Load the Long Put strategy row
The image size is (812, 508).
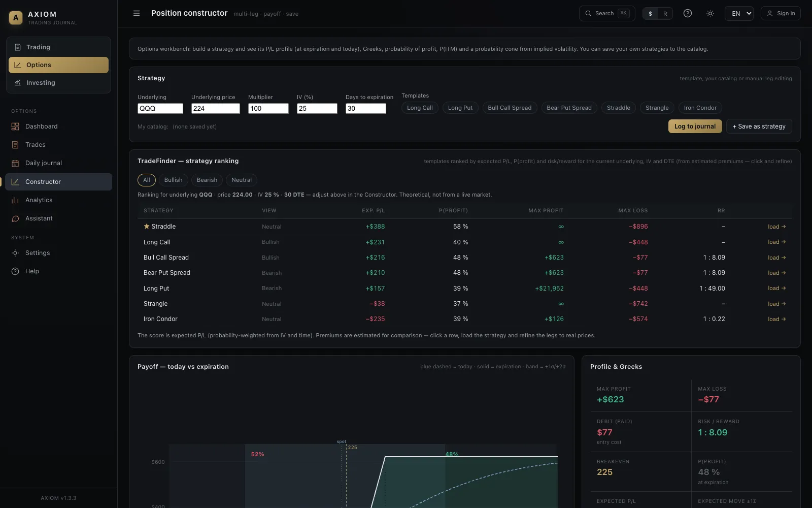(x=776, y=288)
